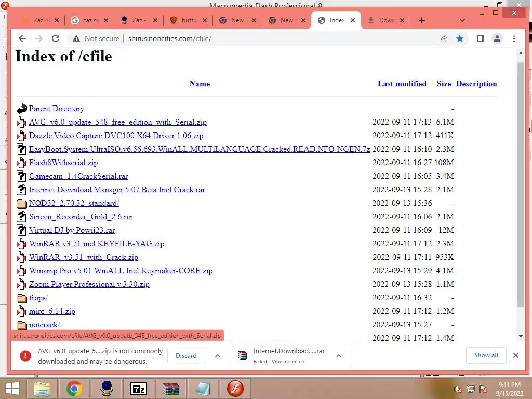
Task: Close the downloads bar
Action: coord(516,355)
